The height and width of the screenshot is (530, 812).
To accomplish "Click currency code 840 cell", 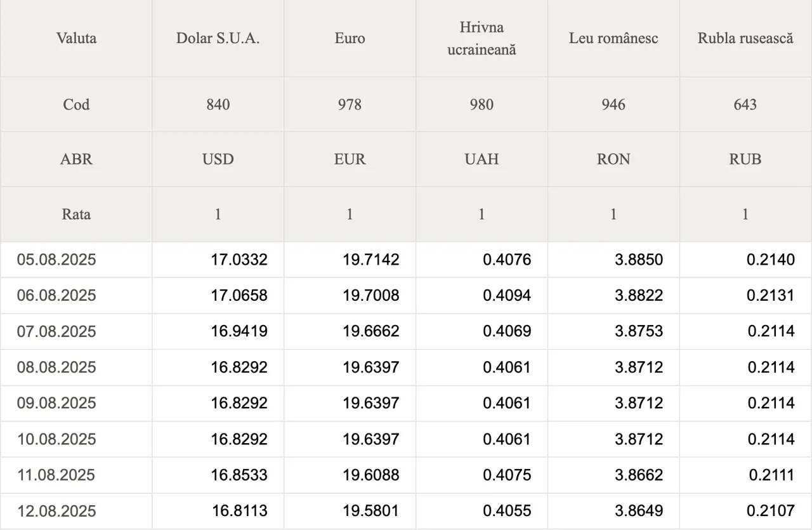I will [x=218, y=105].
